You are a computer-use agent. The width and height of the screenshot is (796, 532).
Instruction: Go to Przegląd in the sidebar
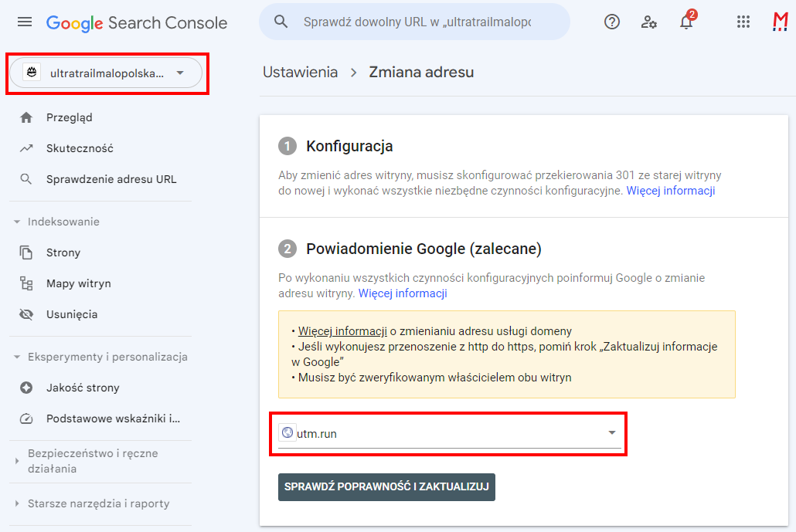(69, 117)
